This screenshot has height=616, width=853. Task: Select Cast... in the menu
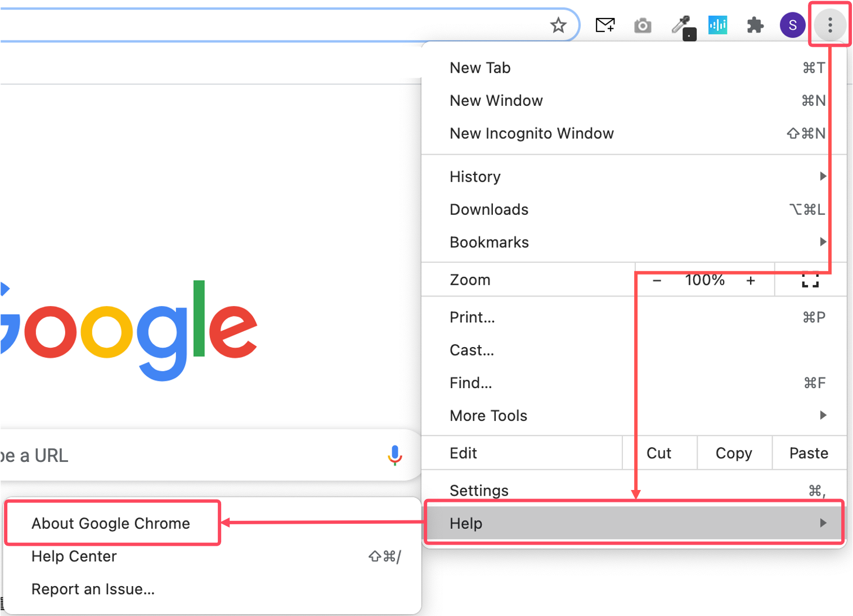point(634,350)
